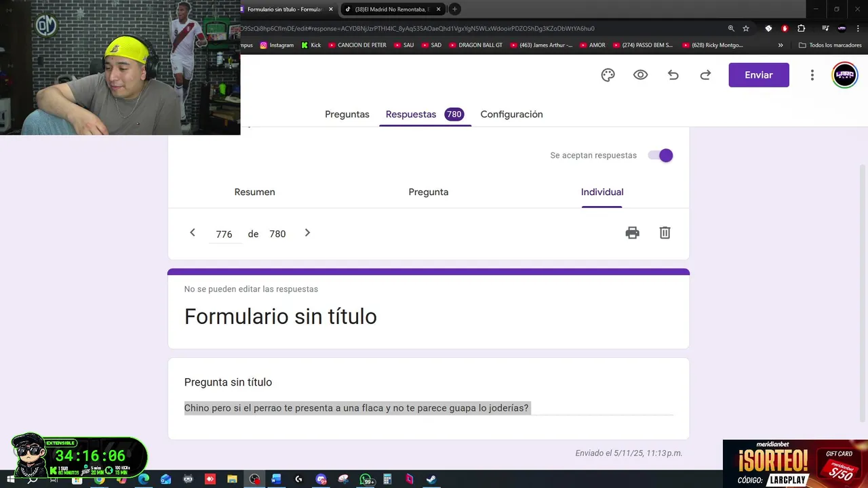
Task: Open the Resumen responses view
Action: click(254, 192)
